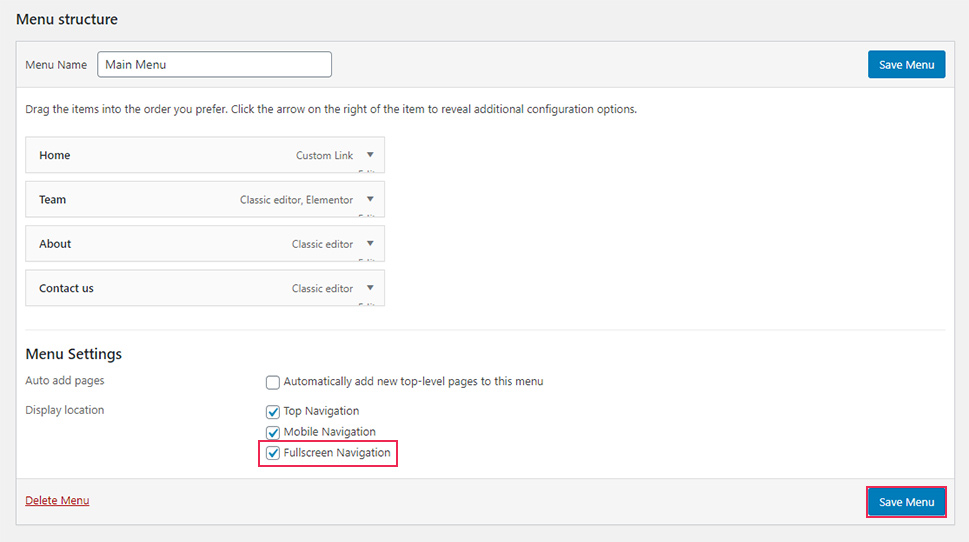Click the bottom Save Menu button
969x542 pixels.
click(x=906, y=502)
